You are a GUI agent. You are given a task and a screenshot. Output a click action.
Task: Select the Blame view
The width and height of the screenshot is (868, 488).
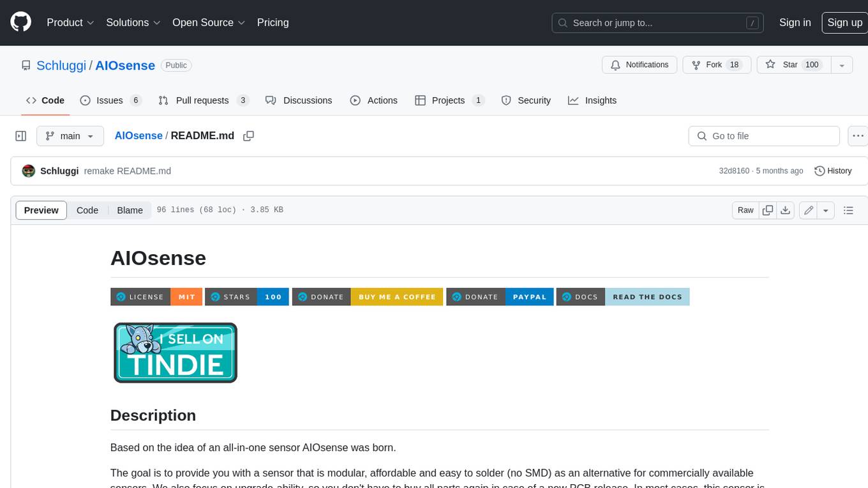130,210
